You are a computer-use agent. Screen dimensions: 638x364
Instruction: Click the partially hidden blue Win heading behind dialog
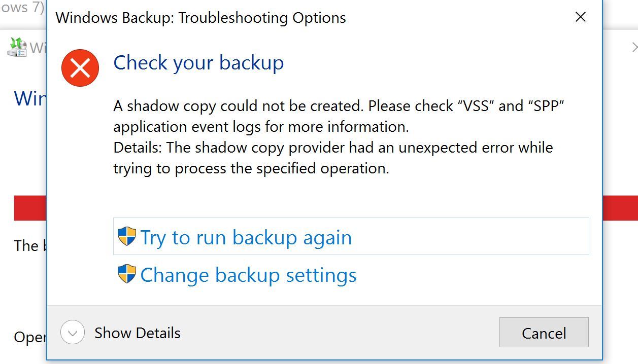coord(30,98)
